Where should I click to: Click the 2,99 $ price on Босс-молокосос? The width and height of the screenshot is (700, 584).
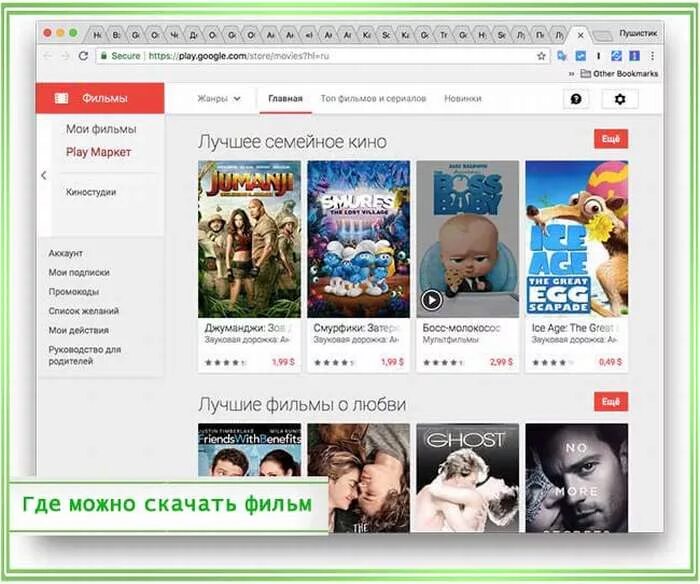(501, 362)
